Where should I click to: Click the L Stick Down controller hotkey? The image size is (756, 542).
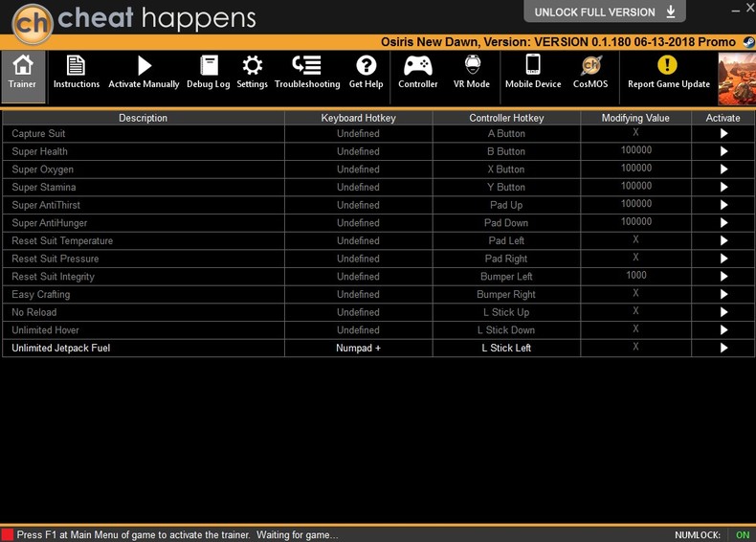tap(506, 330)
